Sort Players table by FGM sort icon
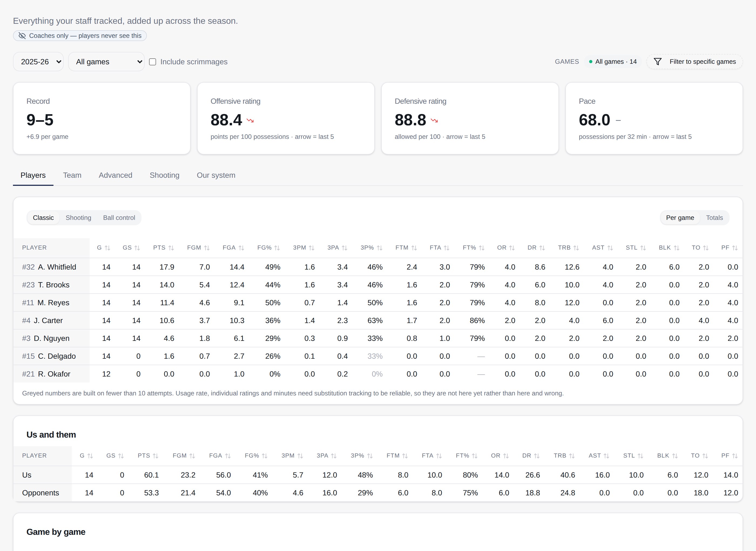756x551 pixels. pyautogui.click(x=207, y=248)
